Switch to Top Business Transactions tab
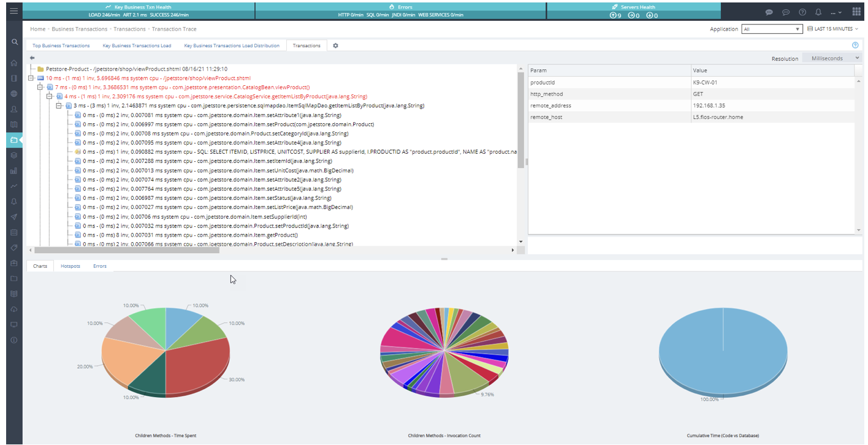 pos(61,45)
